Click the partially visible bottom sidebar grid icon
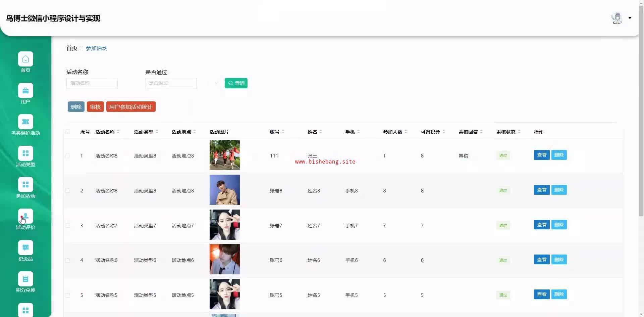This screenshot has height=317, width=644. point(25,310)
